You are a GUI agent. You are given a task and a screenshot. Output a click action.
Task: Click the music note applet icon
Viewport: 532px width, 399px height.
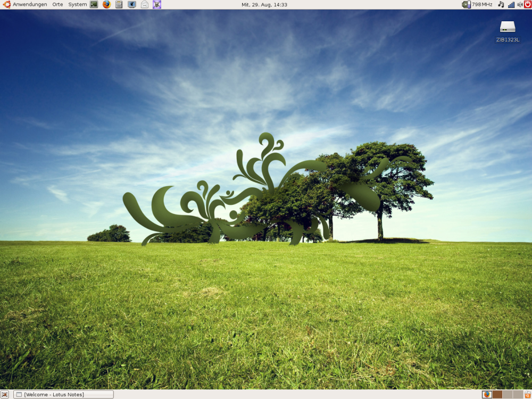[x=501, y=4]
